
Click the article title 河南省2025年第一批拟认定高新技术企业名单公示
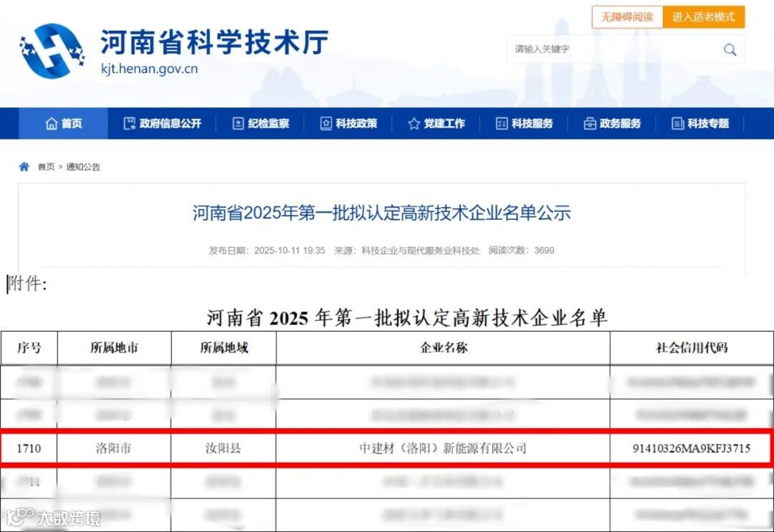pos(381,213)
